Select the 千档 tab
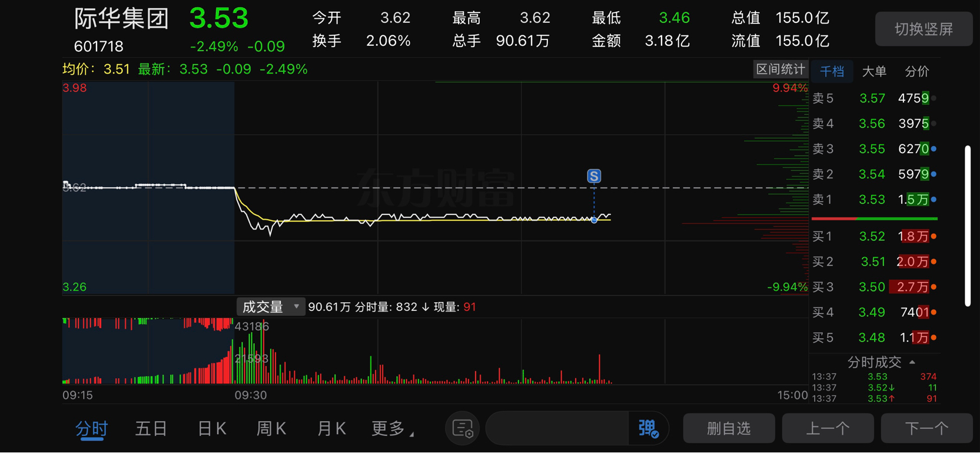This screenshot has width=980, height=453. [x=832, y=71]
